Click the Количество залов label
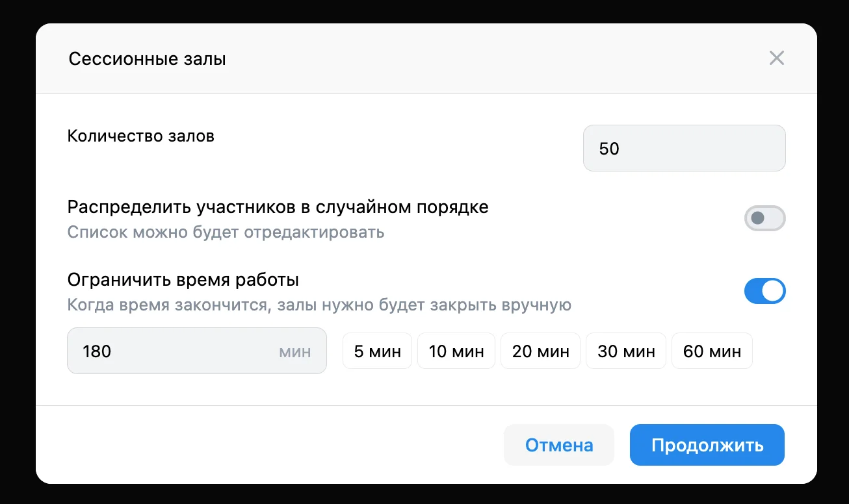The width and height of the screenshot is (849, 504). tap(141, 136)
